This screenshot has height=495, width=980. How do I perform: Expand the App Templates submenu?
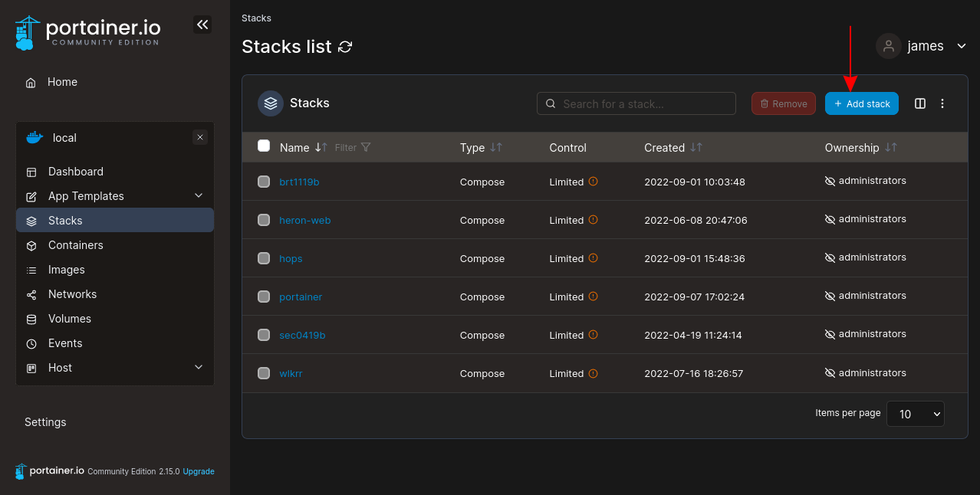point(199,196)
